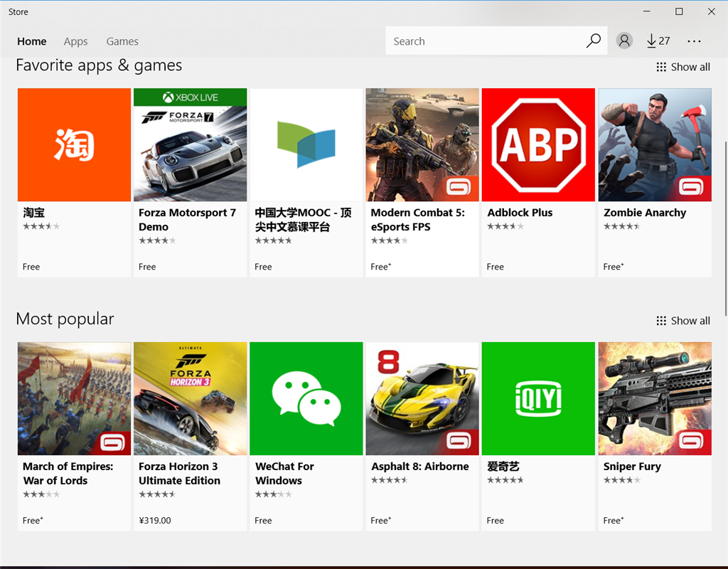Click the 27 downloads count
This screenshot has height=569, width=728.
[x=664, y=41]
